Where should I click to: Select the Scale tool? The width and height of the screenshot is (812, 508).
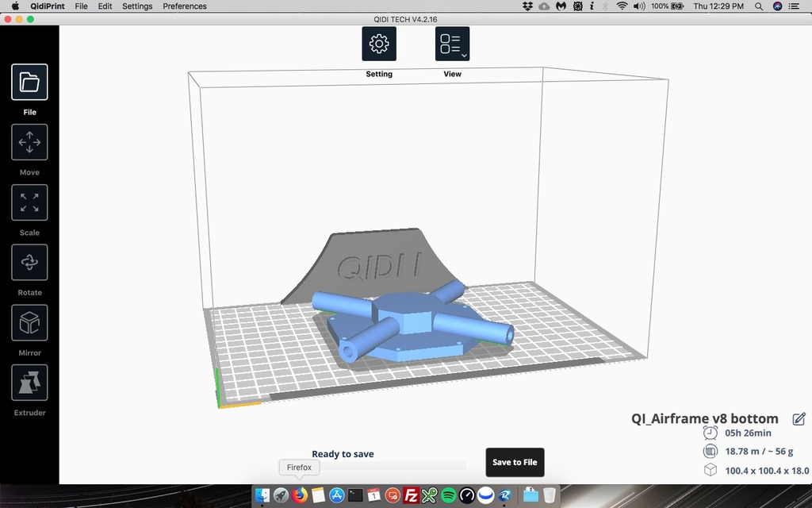29,202
